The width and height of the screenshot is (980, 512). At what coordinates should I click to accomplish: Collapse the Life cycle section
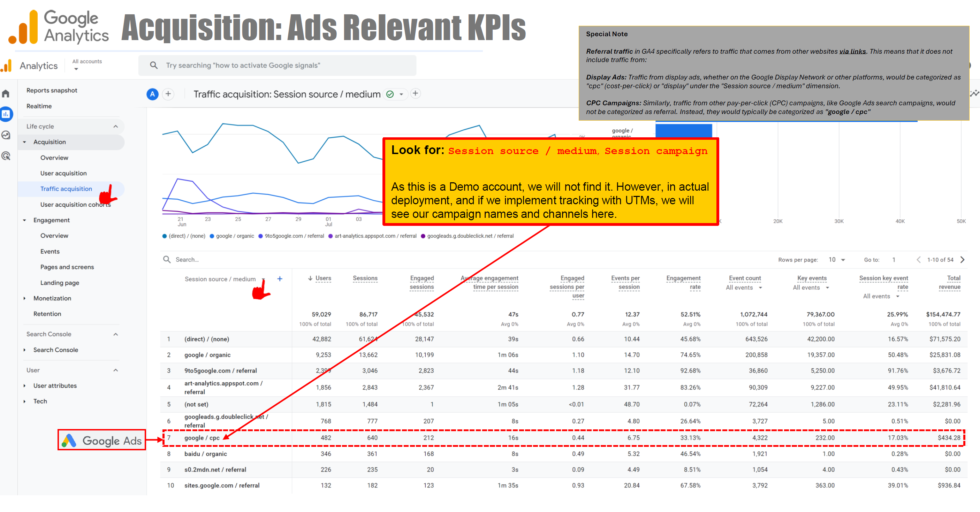pyautogui.click(x=116, y=126)
